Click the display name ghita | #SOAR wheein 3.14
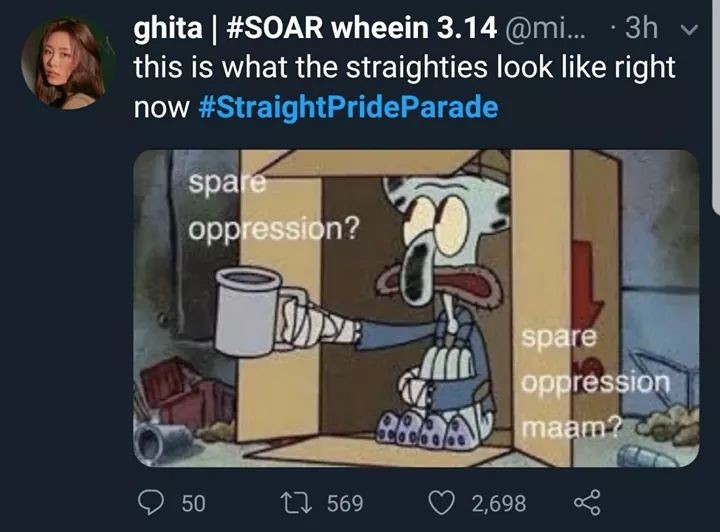Image resolution: width=720 pixels, height=532 pixels. [315, 28]
